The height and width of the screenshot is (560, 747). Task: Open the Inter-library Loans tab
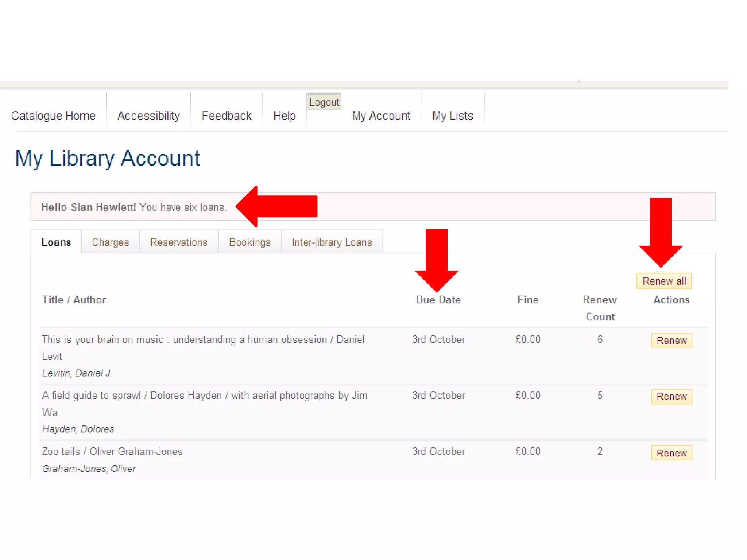[332, 242]
